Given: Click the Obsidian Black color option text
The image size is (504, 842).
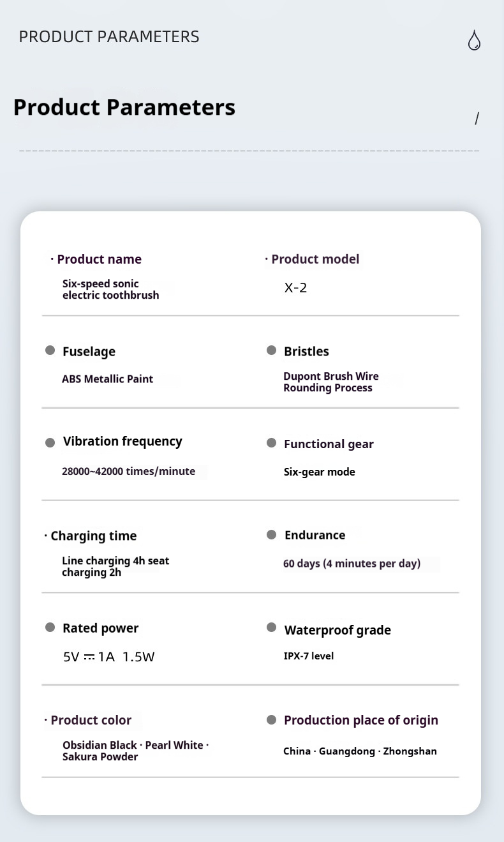Looking at the screenshot, I should pos(100,746).
